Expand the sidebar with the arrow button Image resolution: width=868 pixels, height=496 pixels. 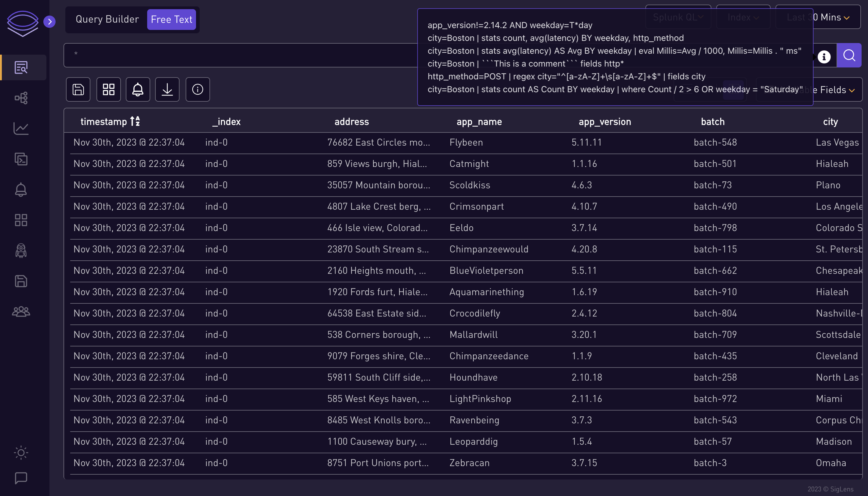(50, 22)
